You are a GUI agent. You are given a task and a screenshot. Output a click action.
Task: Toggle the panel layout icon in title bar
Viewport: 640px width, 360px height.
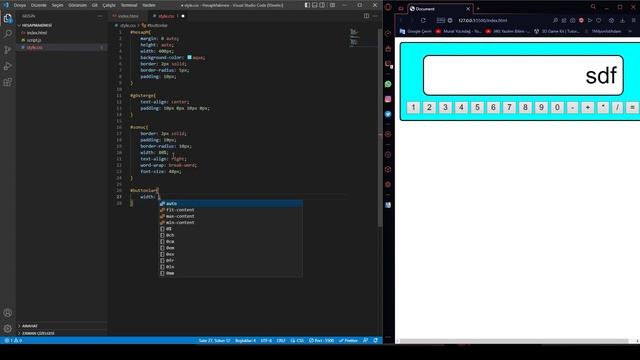click(x=315, y=5)
